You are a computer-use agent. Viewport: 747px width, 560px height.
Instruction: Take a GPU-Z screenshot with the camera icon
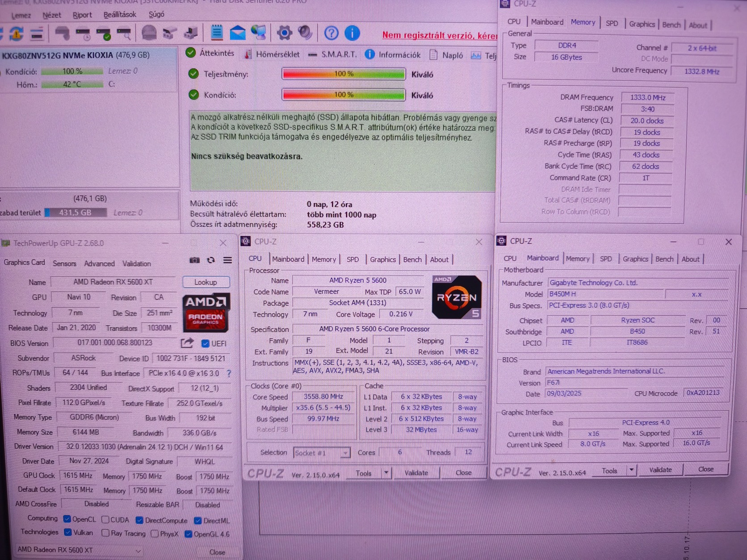click(194, 260)
